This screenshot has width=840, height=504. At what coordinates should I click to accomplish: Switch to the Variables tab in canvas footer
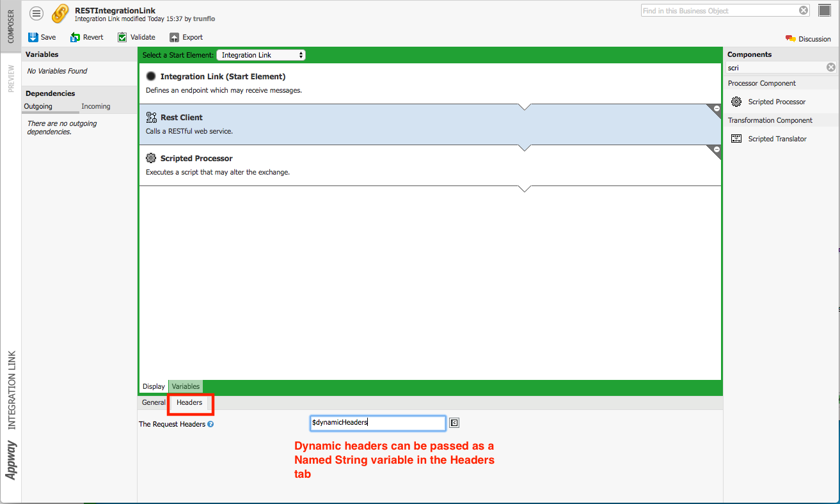click(x=186, y=386)
